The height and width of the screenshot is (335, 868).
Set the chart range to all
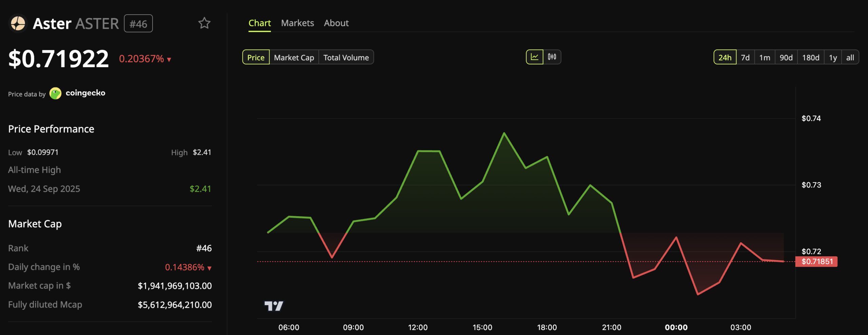(x=850, y=57)
